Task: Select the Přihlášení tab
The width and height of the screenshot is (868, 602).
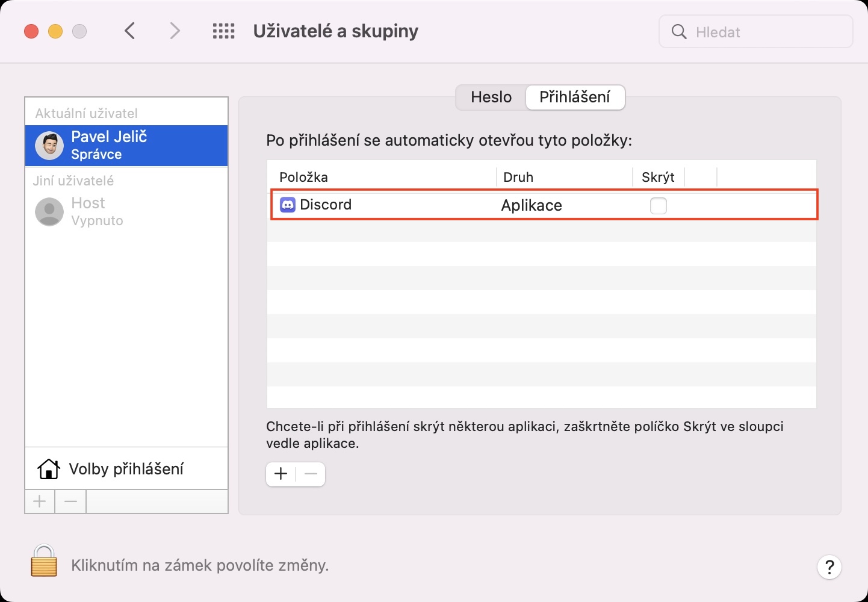Action: (575, 98)
